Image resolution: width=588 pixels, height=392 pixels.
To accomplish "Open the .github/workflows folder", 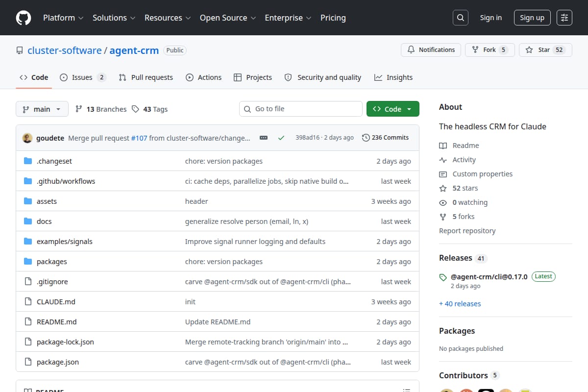I will (x=66, y=181).
